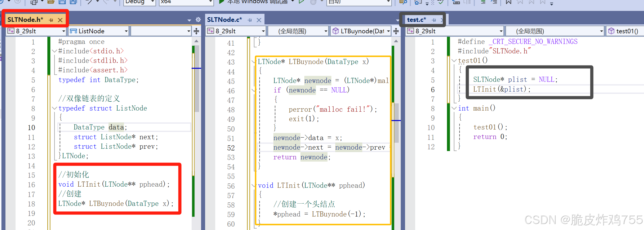Click "struct ListNode* next;" line

click(x=116, y=137)
